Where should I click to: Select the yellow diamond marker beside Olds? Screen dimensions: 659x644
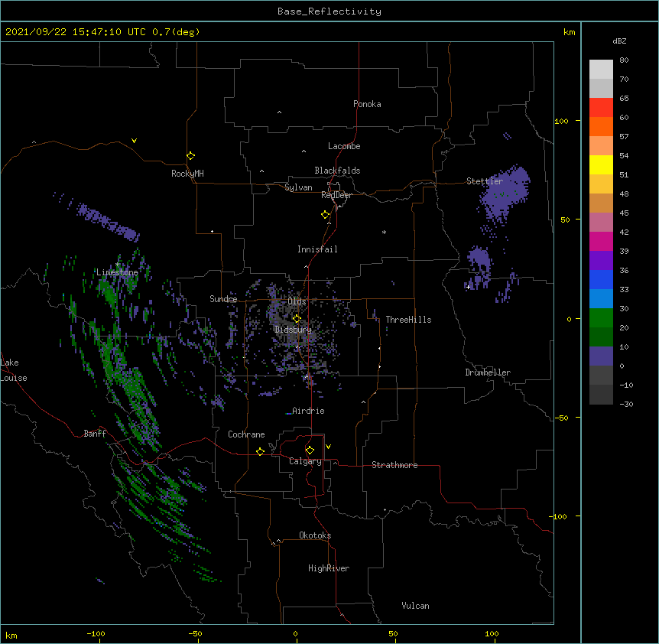(x=297, y=318)
